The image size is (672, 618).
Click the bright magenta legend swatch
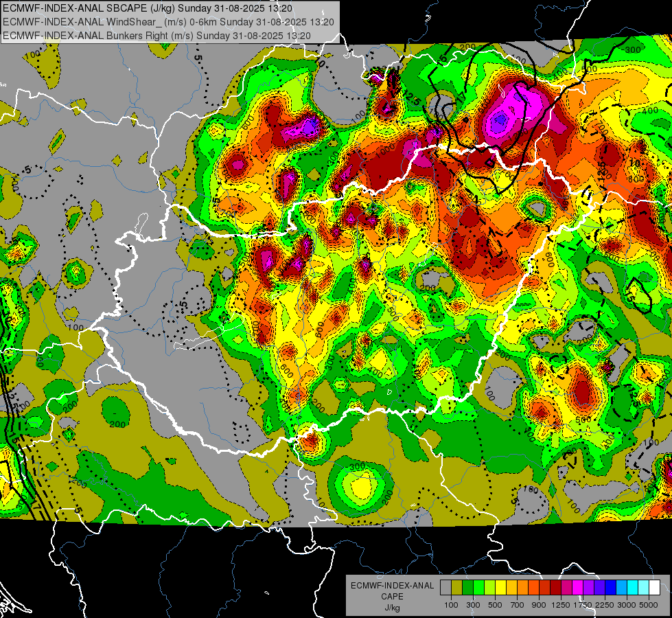pyautogui.click(x=578, y=587)
